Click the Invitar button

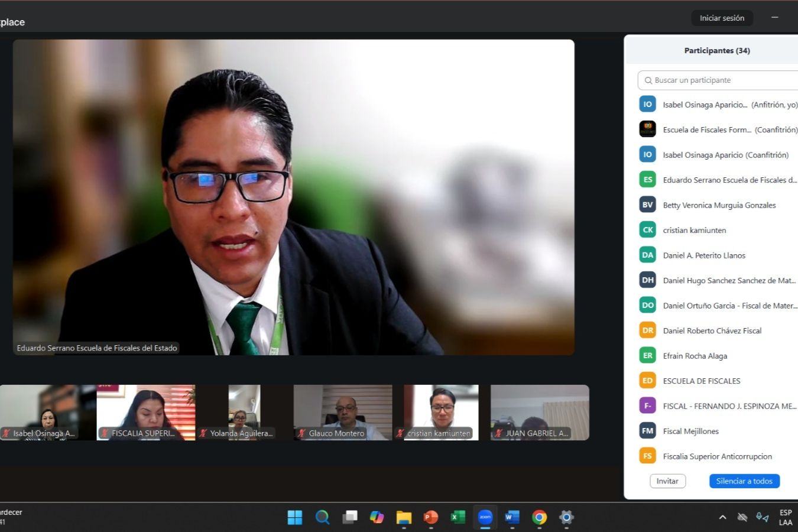point(667,481)
